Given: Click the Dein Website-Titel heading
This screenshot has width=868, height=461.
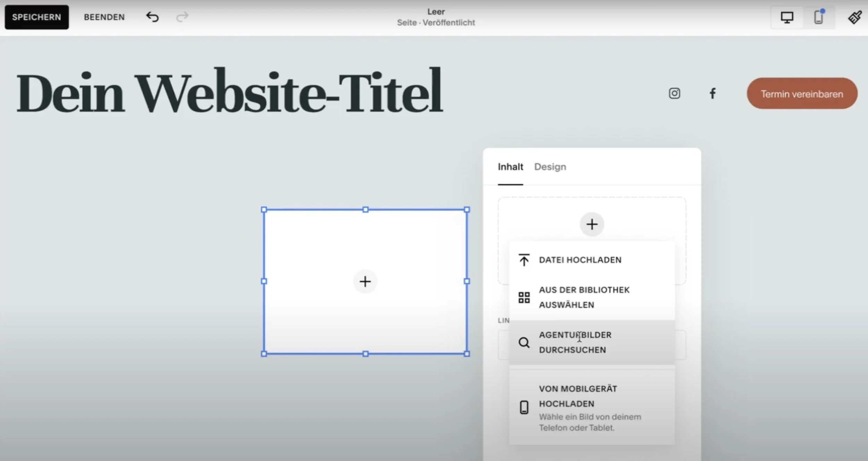Looking at the screenshot, I should [229, 91].
